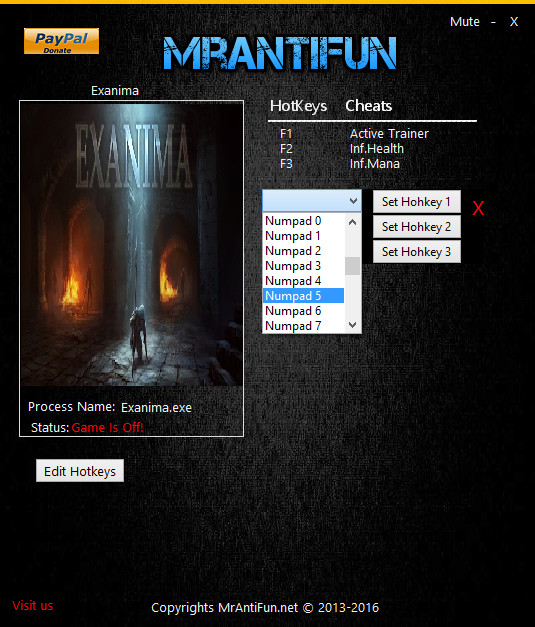Click the Set Hohkey 3 button
The image size is (535, 627).
[417, 252]
